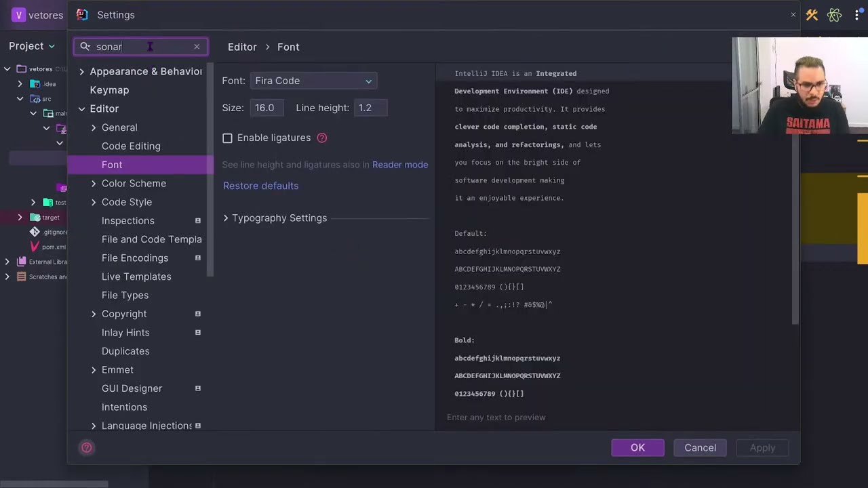Screen dimensions: 868x488
Task: Open Duplicates settings page
Action: (125, 351)
